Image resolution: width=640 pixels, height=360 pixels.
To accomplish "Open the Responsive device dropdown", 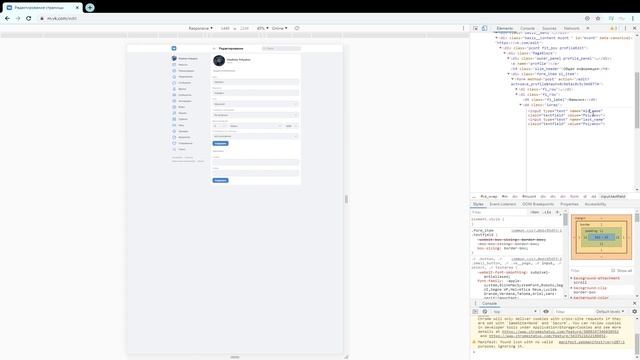I will 200,28.
